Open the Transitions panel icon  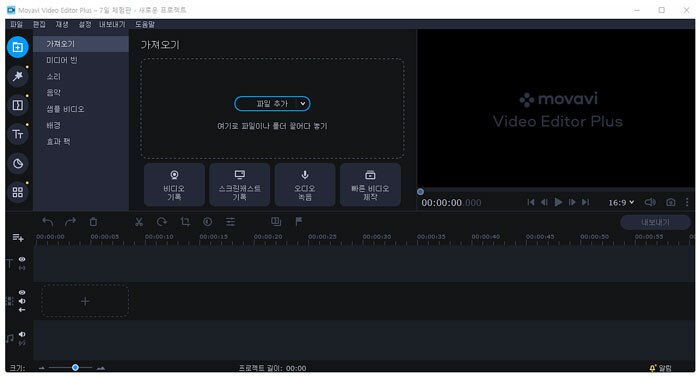(17, 105)
